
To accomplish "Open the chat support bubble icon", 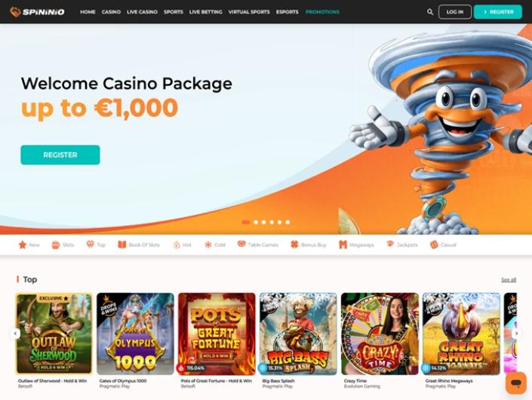I will click(516, 383).
